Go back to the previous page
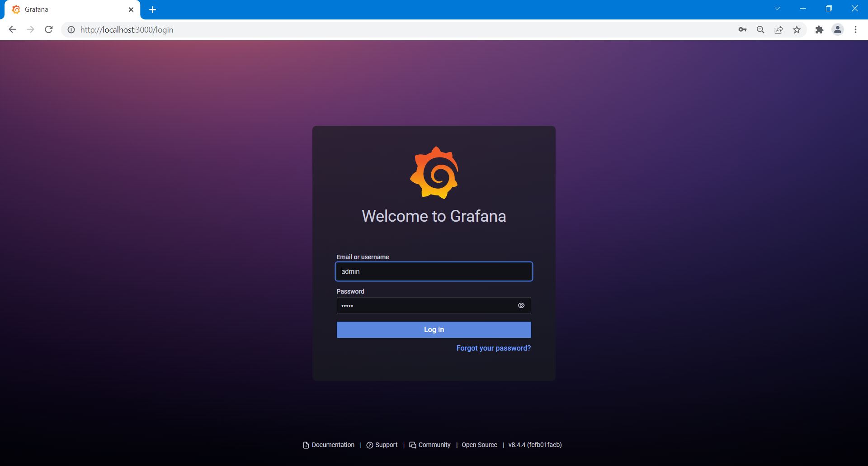Screen dimensions: 868x466 click(12, 30)
